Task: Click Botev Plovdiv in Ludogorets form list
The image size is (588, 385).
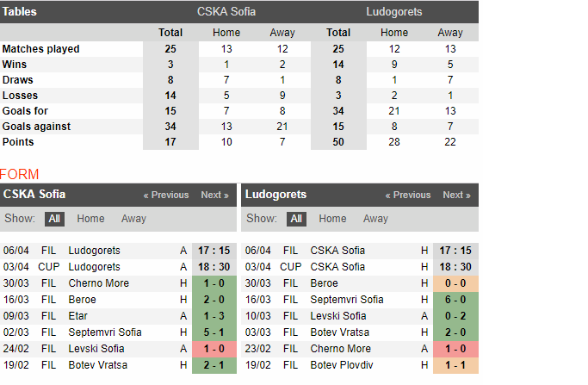Action: pyautogui.click(x=342, y=365)
